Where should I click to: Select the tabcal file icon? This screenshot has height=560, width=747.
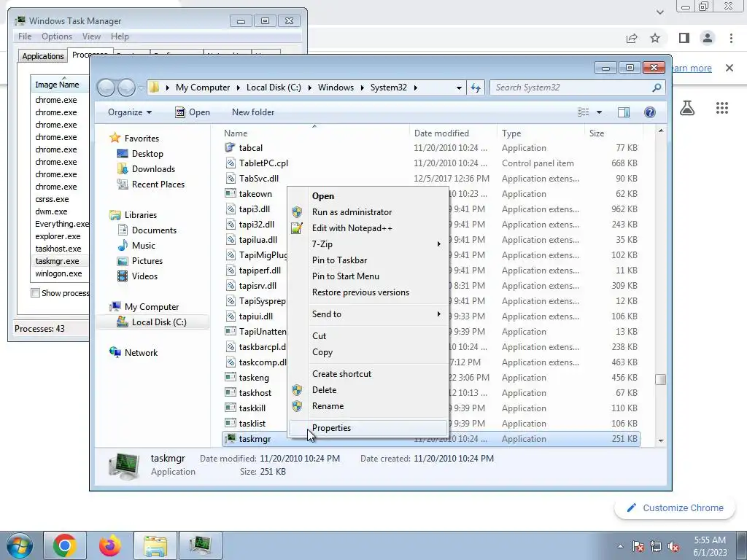coord(230,147)
